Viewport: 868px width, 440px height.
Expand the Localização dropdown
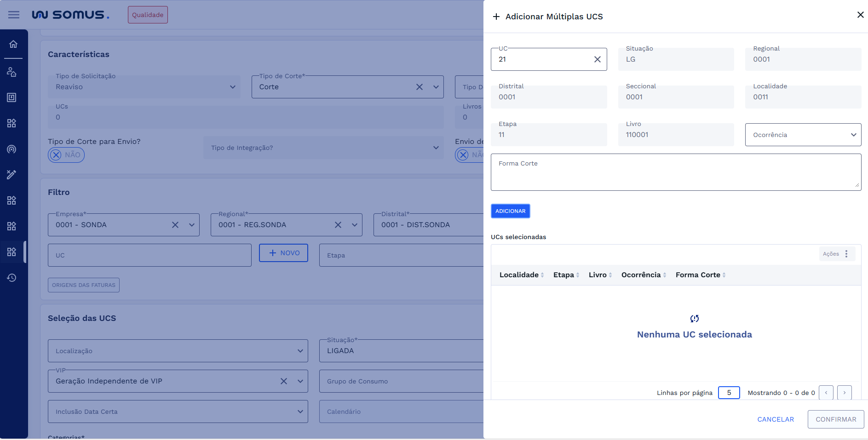tap(178, 351)
